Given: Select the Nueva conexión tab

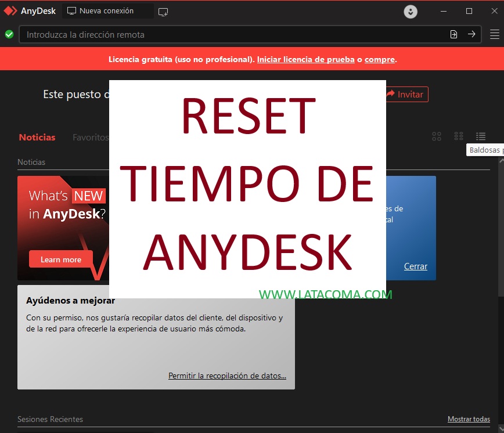Looking at the screenshot, I should pos(107,11).
